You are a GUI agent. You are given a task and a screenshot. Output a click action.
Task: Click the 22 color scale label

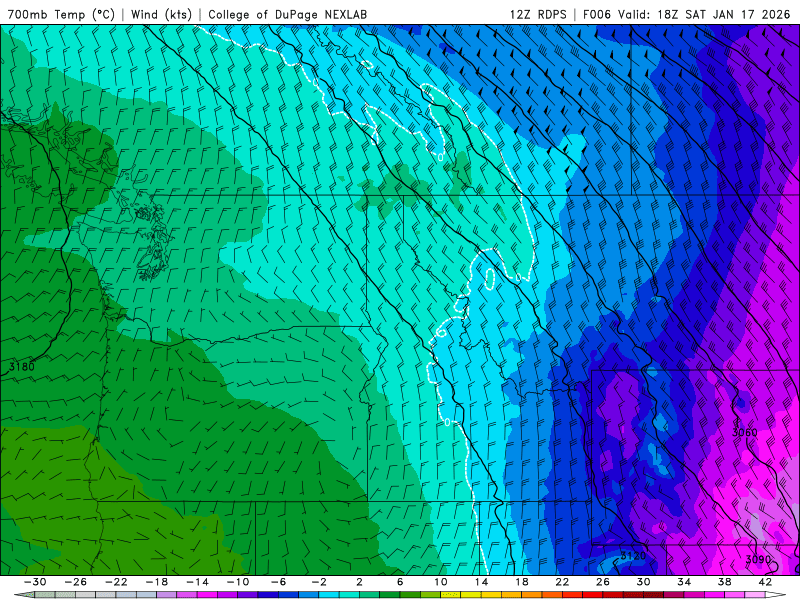point(562,582)
